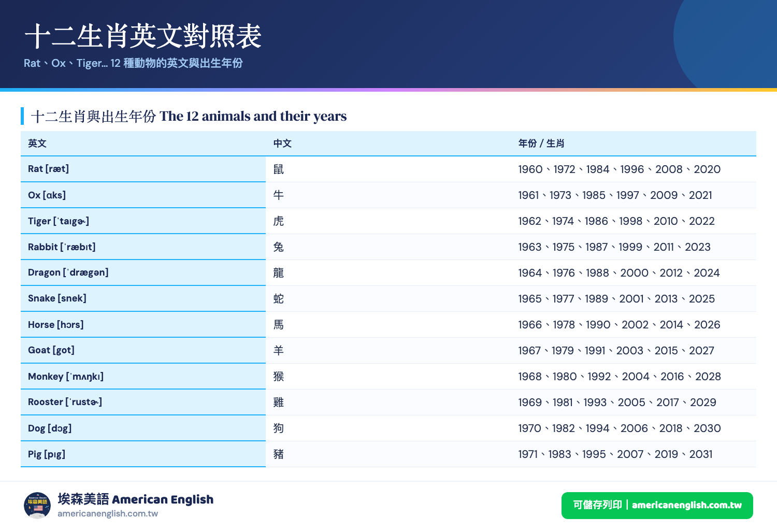Select the Dog [dɔg] cell
777x532 pixels.
(x=143, y=428)
